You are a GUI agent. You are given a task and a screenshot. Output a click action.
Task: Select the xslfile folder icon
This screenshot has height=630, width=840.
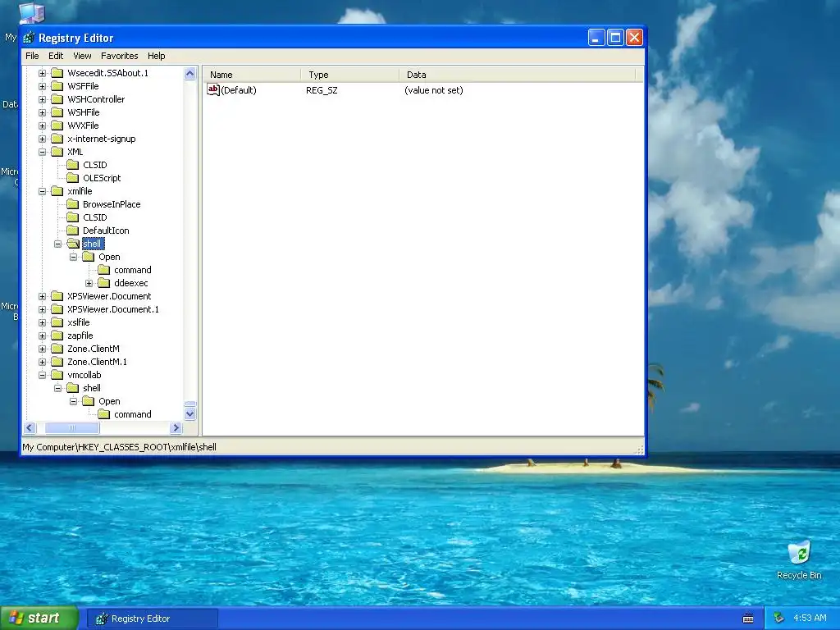tap(57, 322)
